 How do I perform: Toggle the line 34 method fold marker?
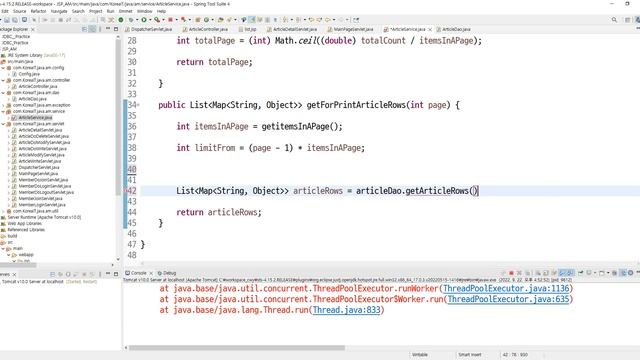point(138,105)
